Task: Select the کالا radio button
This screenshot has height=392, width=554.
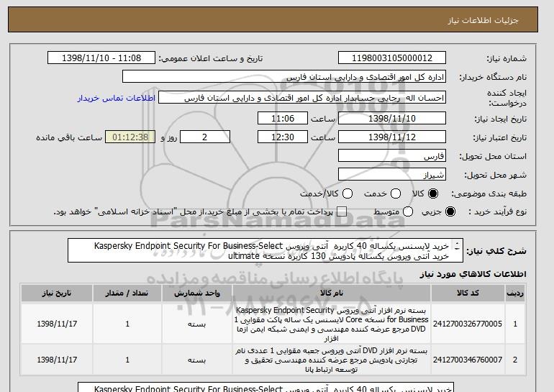Action: [433, 193]
